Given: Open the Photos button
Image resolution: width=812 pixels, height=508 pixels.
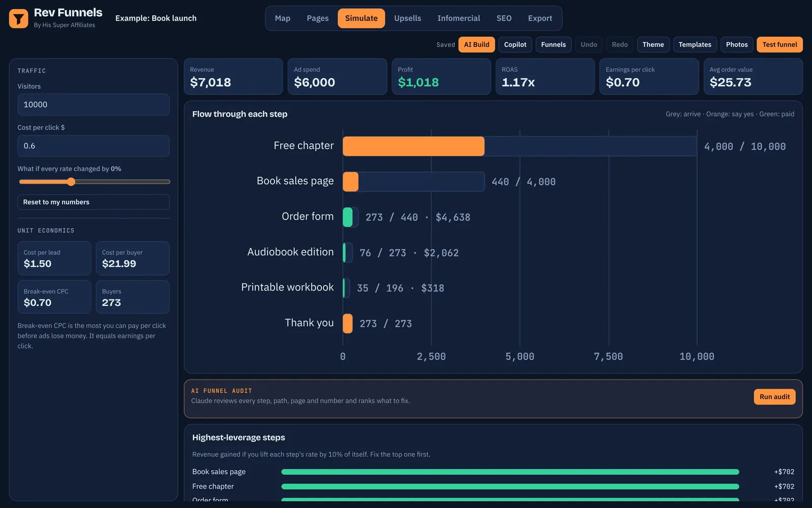Looking at the screenshot, I should pyautogui.click(x=737, y=45).
